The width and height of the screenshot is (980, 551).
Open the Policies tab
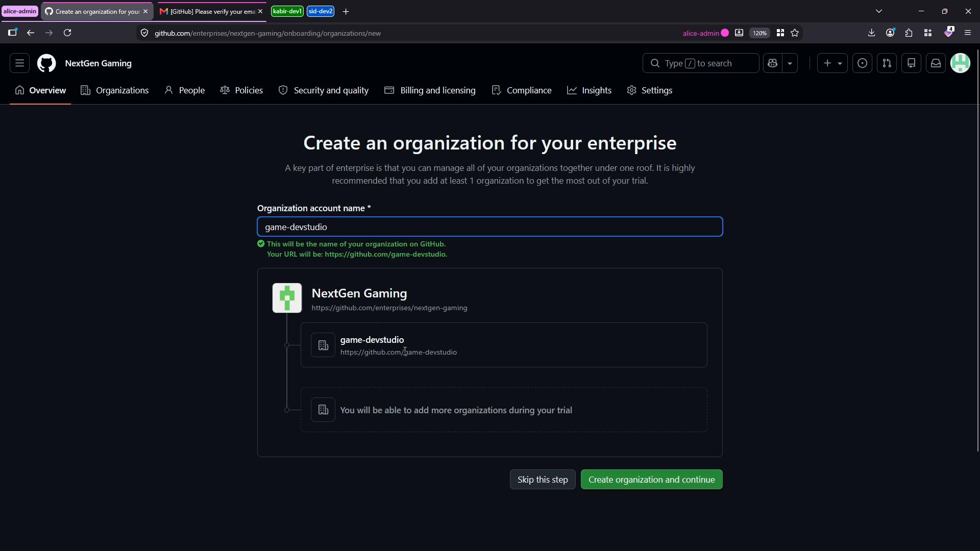click(241, 90)
